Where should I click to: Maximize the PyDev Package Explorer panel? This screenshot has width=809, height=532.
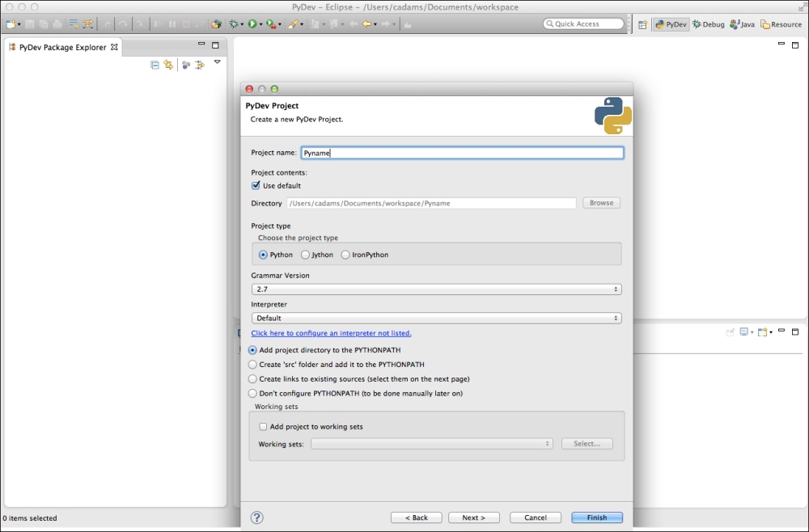(x=215, y=45)
